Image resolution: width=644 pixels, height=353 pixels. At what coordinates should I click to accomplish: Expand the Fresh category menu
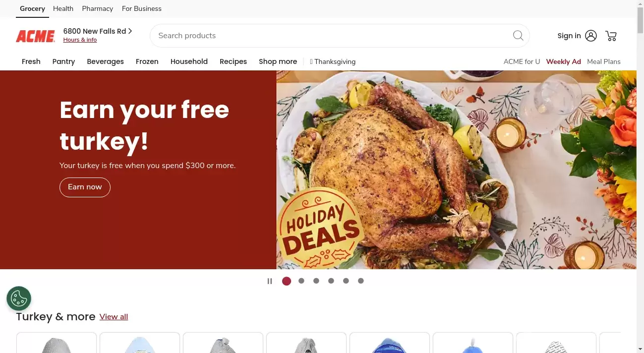[31, 61]
